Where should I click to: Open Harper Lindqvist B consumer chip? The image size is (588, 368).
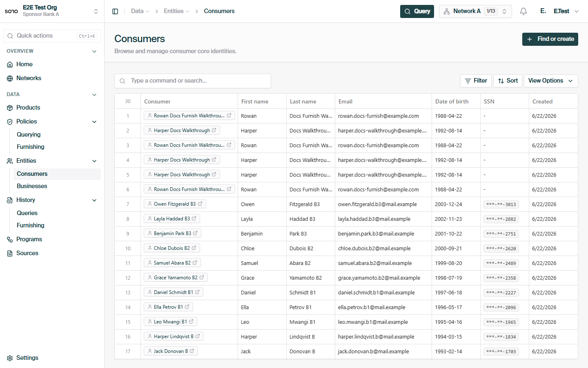(x=174, y=336)
